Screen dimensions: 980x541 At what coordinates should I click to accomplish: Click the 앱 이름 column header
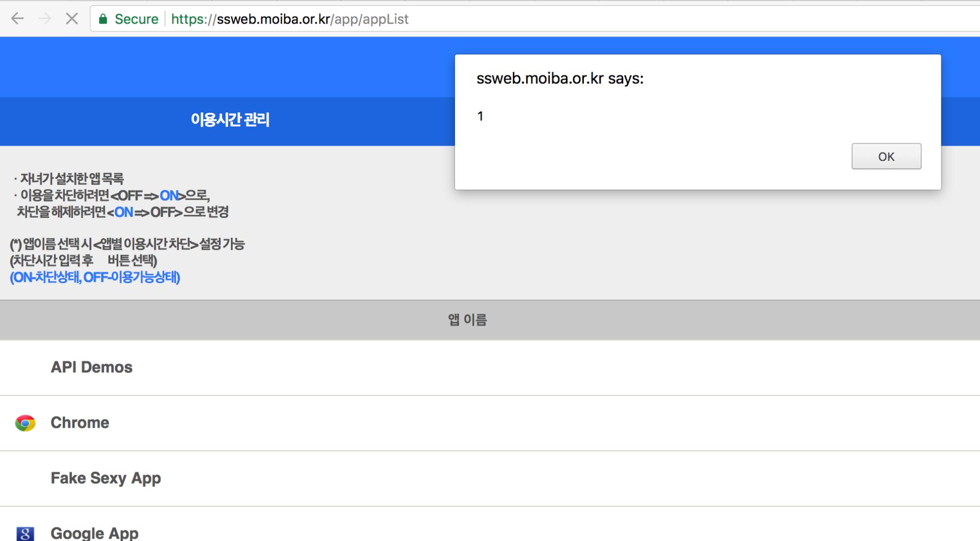[467, 320]
